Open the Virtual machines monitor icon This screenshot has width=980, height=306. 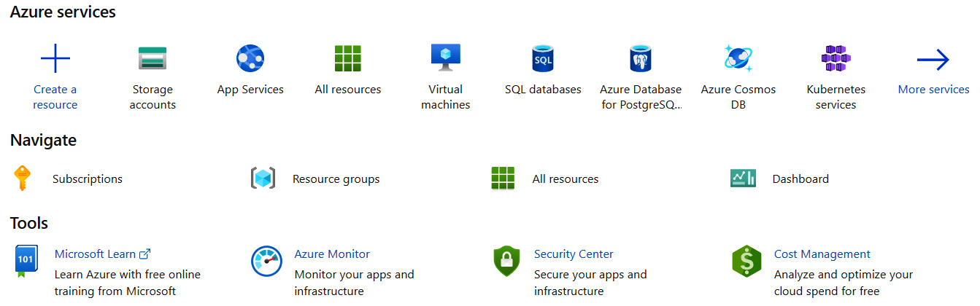point(445,58)
